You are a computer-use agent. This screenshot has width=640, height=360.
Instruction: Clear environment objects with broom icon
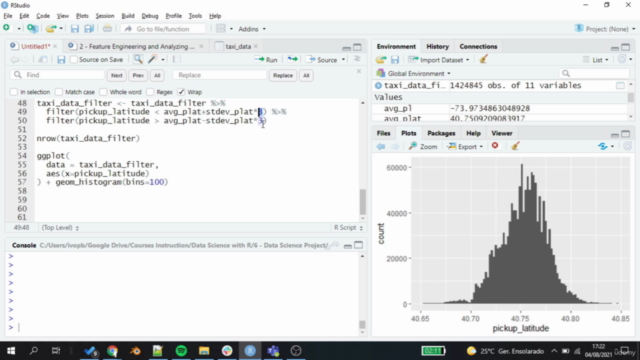point(484,60)
